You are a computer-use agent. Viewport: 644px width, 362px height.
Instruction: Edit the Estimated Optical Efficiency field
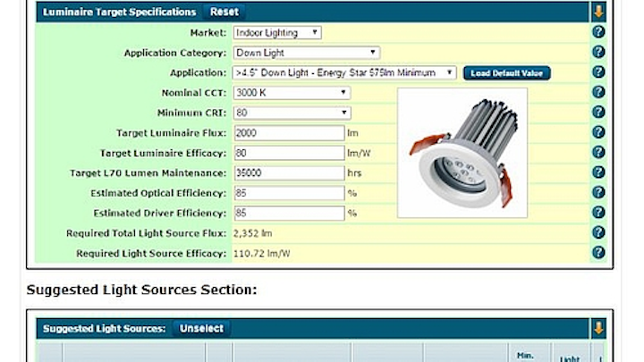[x=289, y=193]
